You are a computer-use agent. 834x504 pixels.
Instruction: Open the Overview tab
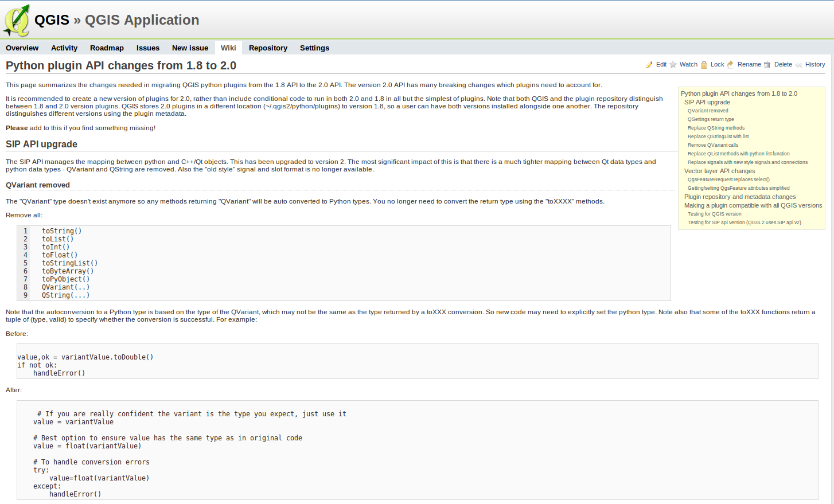pyautogui.click(x=22, y=48)
